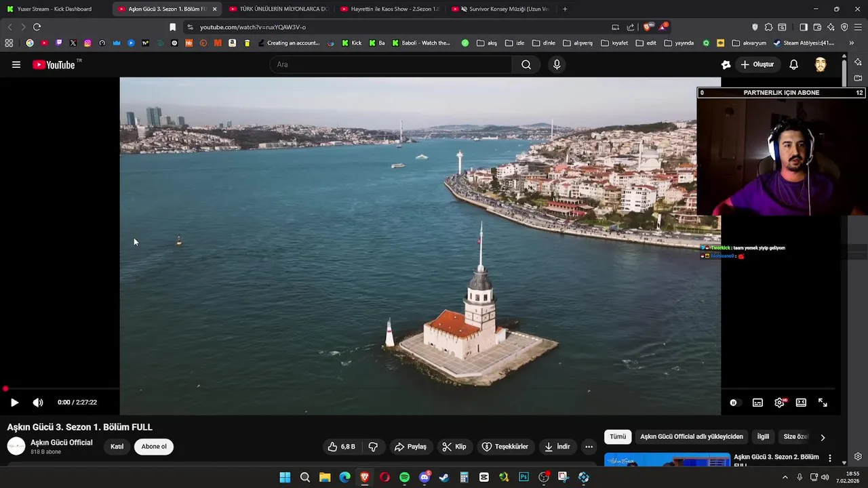This screenshot has height=488, width=868.
Task: Click the Abone ol subscribe button
Action: click(x=154, y=447)
